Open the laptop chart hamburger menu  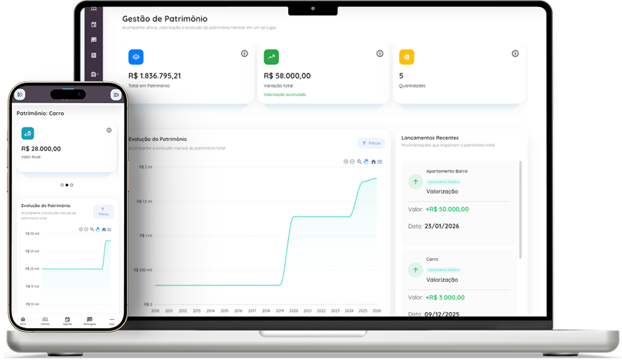(380, 161)
